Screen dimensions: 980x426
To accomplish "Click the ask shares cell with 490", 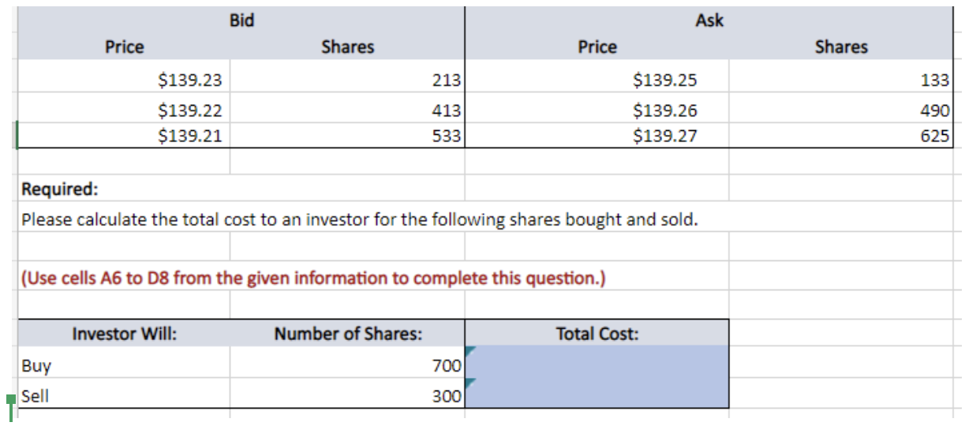I will tap(840, 109).
